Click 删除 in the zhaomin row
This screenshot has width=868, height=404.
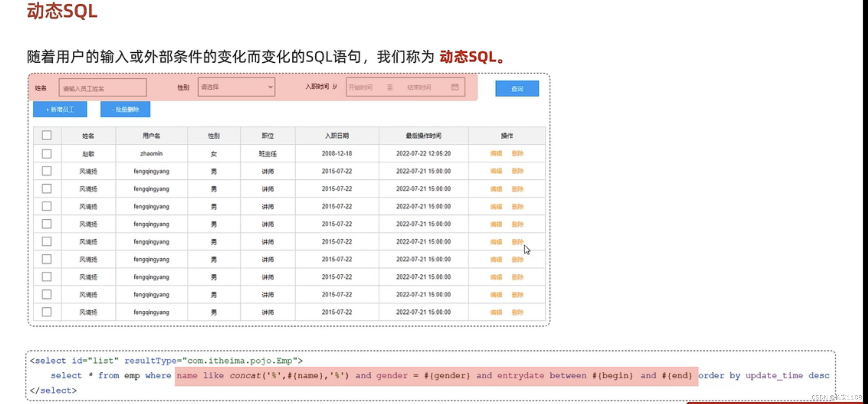[x=517, y=153]
